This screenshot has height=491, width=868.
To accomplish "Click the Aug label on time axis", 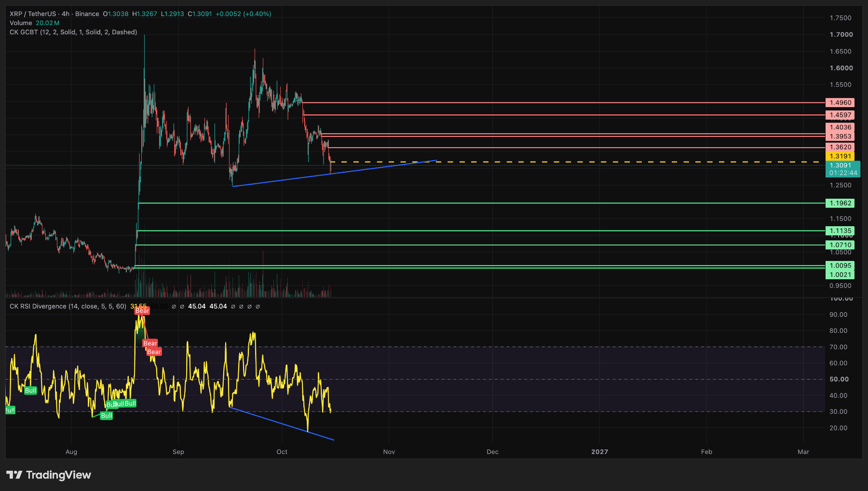I will (71, 452).
